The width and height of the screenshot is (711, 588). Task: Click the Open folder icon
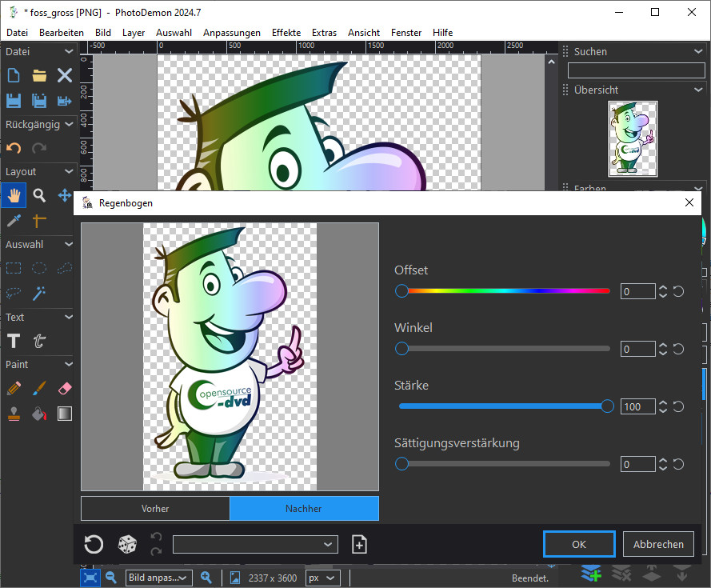tap(39, 76)
